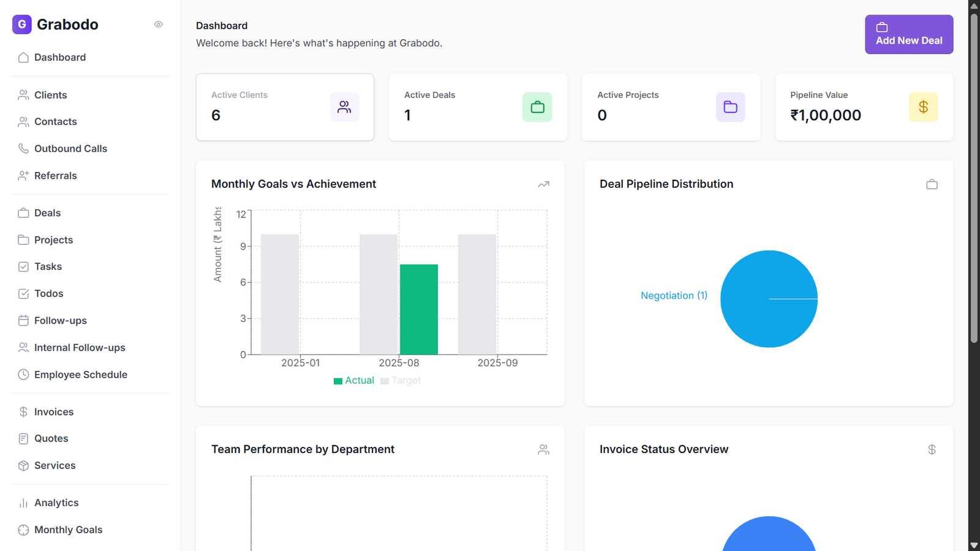Image resolution: width=980 pixels, height=551 pixels.
Task: Open the Monthly Goals sidebar link
Action: pos(68,530)
